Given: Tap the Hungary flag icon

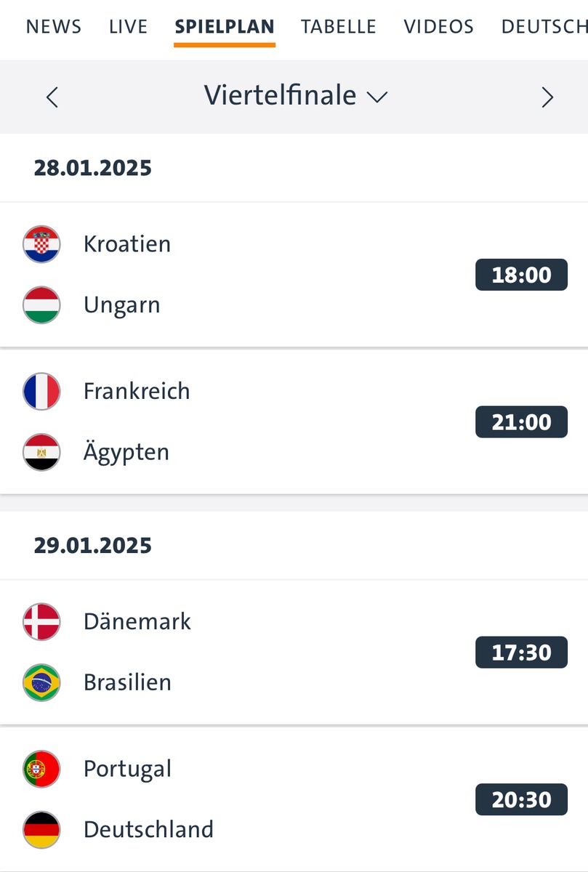Looking at the screenshot, I should click(x=41, y=304).
